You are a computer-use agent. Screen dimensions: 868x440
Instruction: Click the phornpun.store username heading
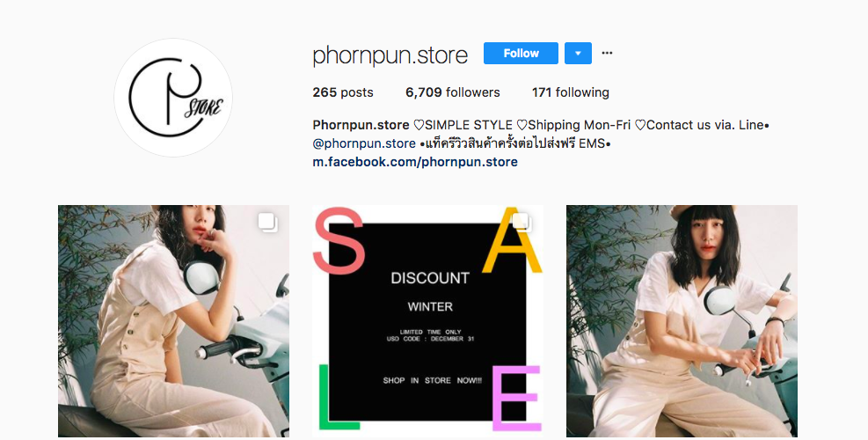[x=390, y=55]
